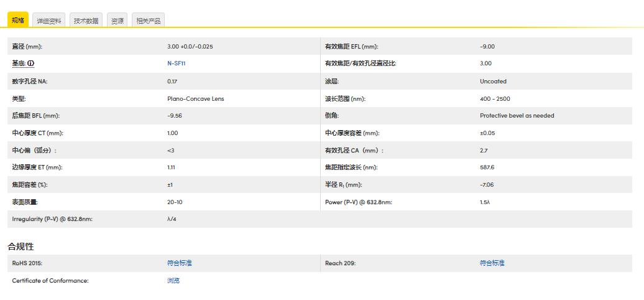This screenshot has height=300, width=644.
Task: Click the Irregularity (P-V) @ 632.8nm label
Action: (x=52, y=219)
